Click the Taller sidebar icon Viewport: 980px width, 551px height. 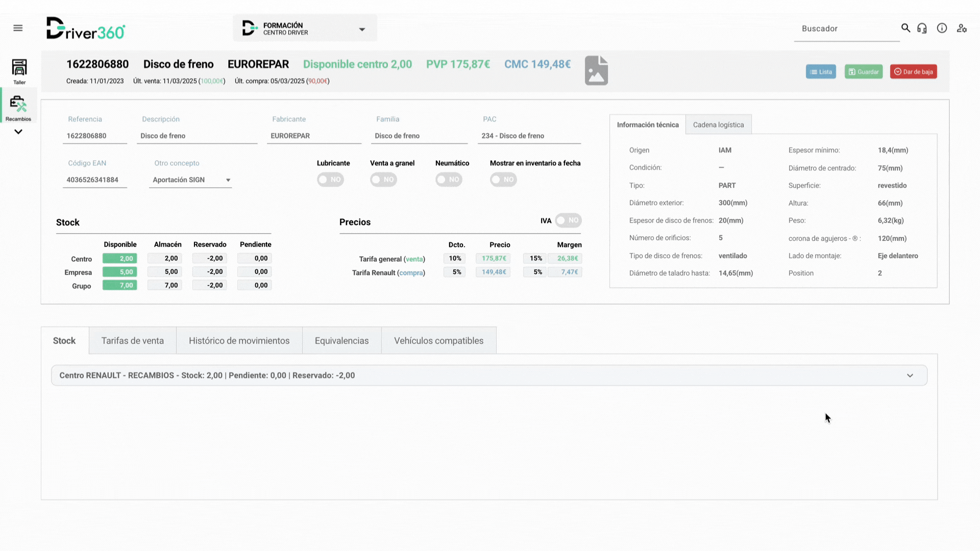coord(19,71)
